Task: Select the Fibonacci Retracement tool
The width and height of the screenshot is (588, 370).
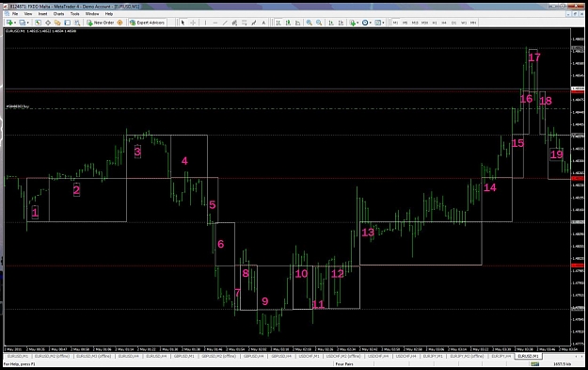Action: click(244, 23)
